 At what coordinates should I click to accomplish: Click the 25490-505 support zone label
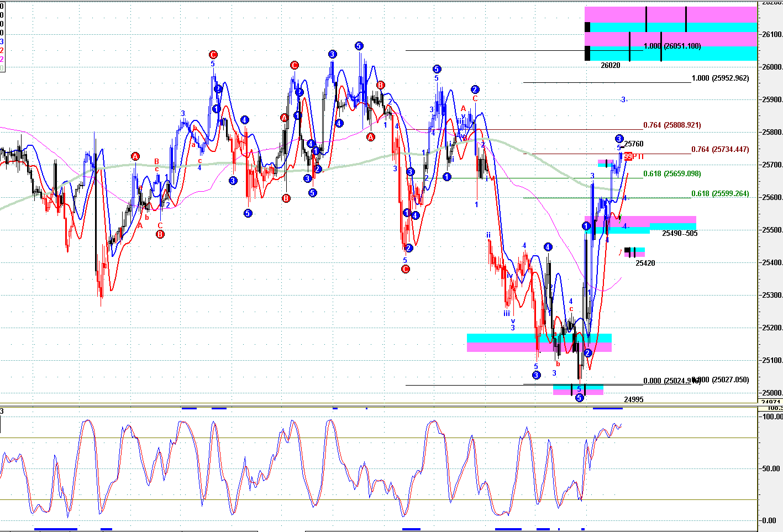point(680,234)
